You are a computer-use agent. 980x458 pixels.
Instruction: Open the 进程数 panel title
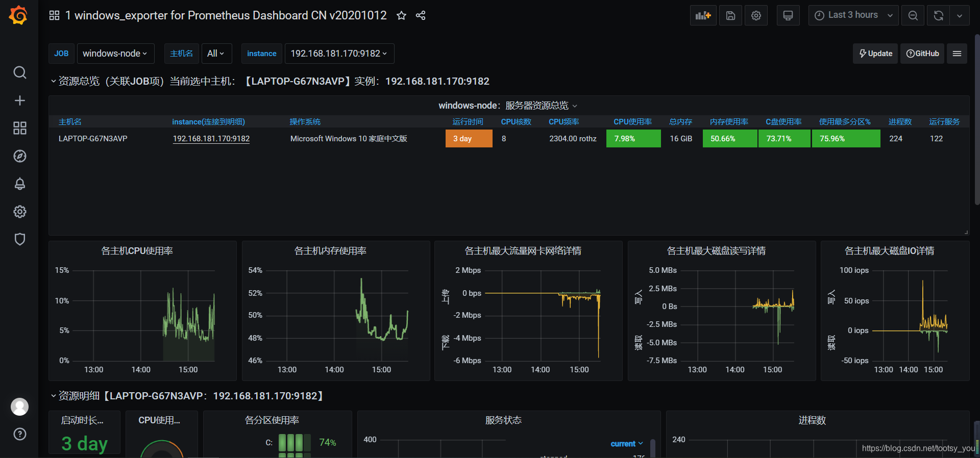tap(812, 420)
